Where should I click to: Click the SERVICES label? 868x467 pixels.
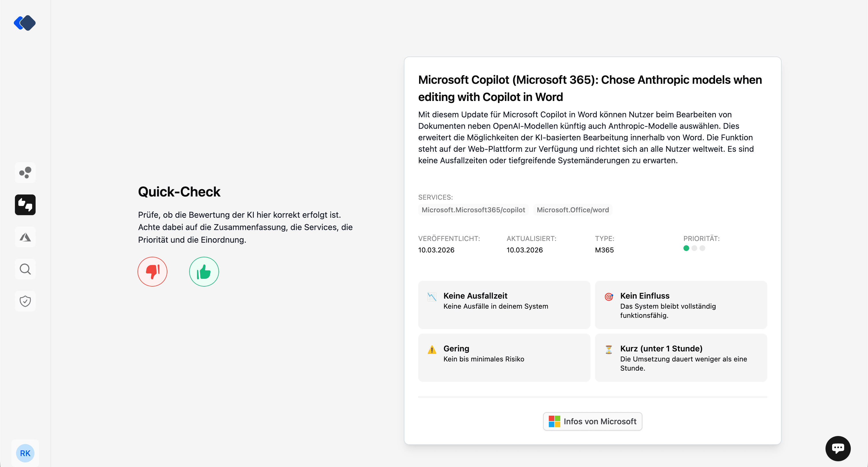435,197
